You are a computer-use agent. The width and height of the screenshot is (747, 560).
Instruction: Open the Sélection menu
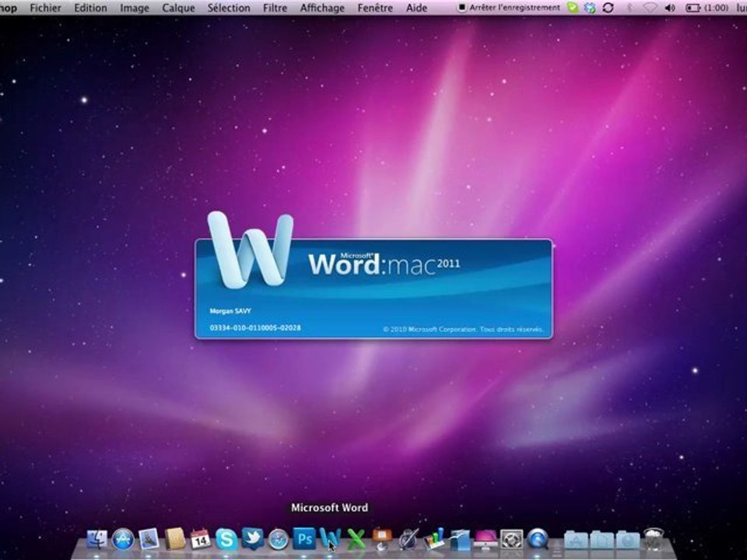tap(229, 8)
